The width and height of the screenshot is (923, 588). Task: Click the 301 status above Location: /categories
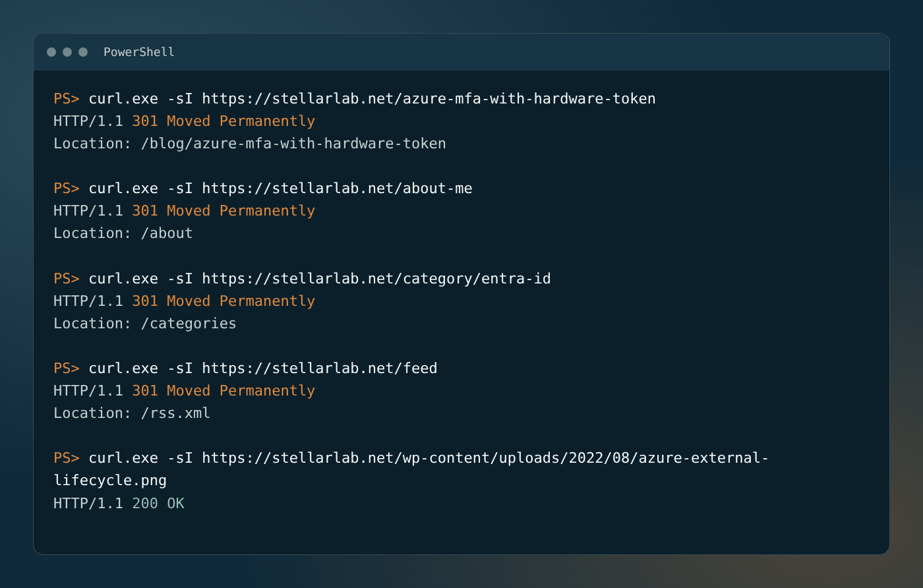tap(223, 301)
